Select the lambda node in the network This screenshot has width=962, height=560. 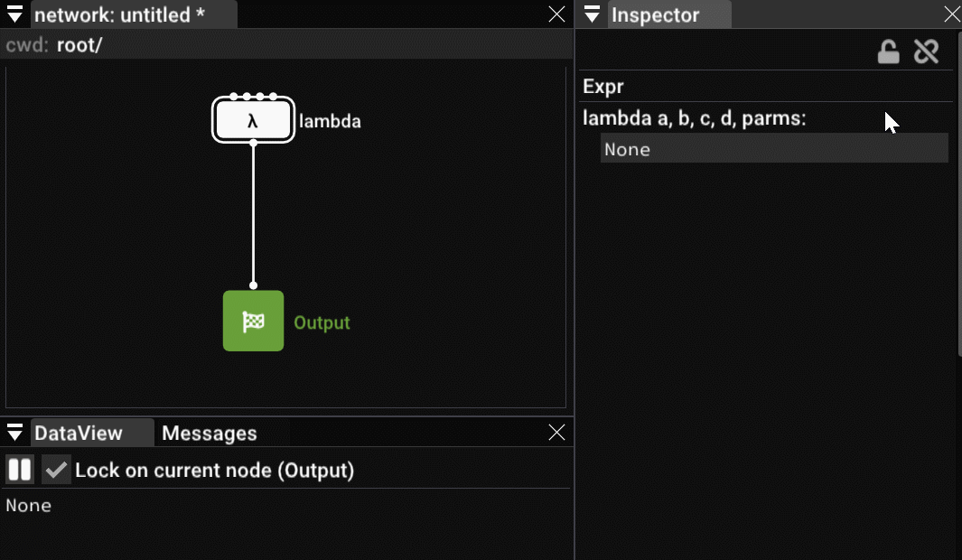pos(253,121)
